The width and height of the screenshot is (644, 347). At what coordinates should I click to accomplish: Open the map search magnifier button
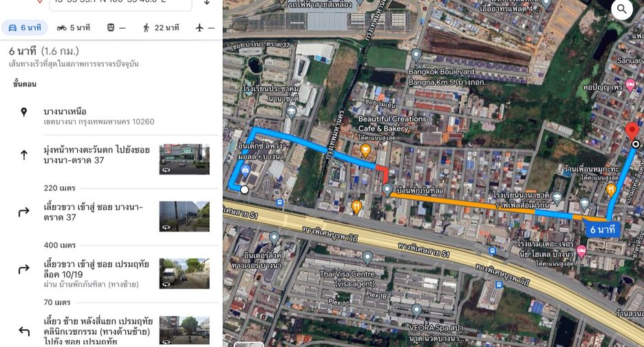[x=622, y=9]
